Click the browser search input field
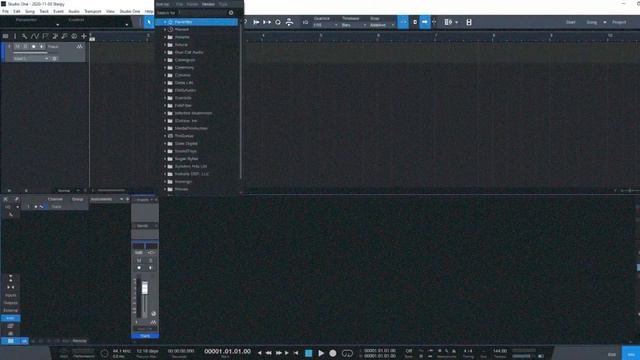Image resolution: width=640 pixels, height=360 pixels. tap(202, 13)
